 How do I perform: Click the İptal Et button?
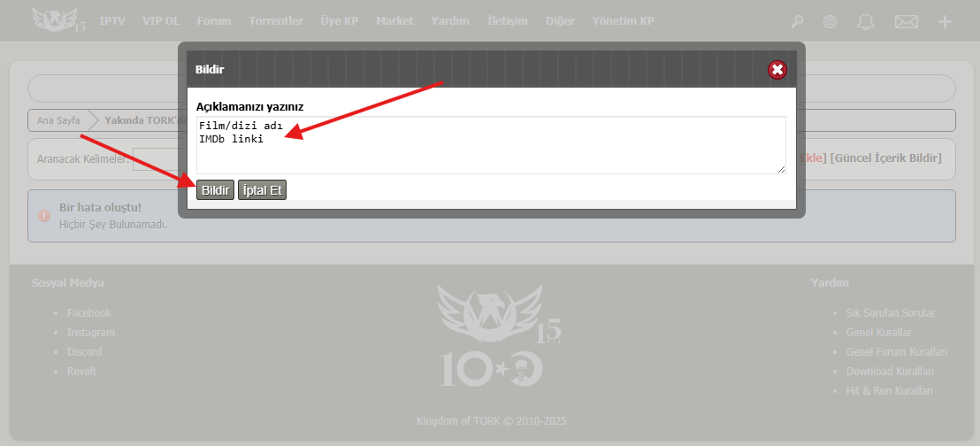pyautogui.click(x=262, y=190)
